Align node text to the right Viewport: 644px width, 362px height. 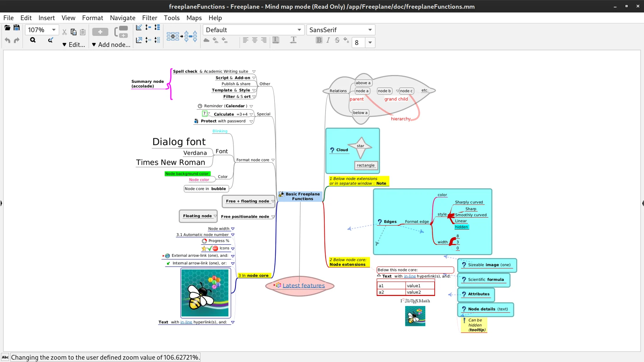[264, 40]
